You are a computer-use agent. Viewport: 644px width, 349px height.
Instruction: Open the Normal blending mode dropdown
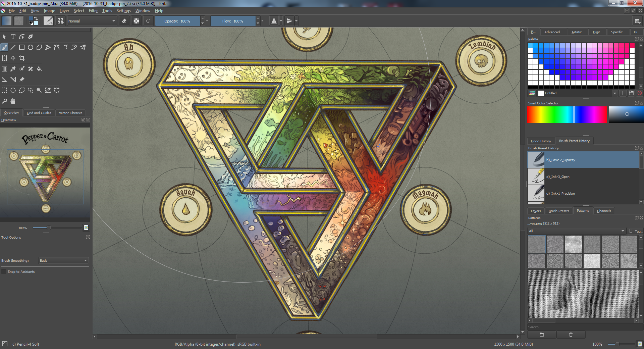coord(92,21)
